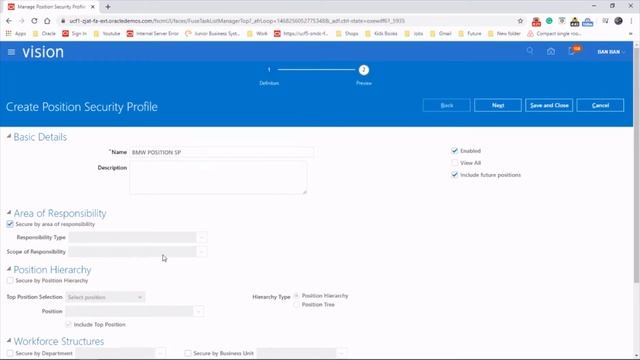Click Save and Close button
640x360 pixels.
pyautogui.click(x=549, y=105)
